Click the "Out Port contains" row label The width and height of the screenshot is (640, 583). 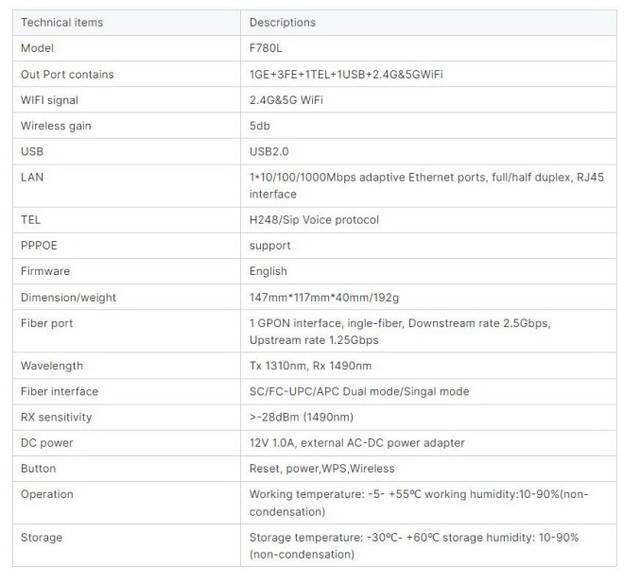(x=67, y=74)
